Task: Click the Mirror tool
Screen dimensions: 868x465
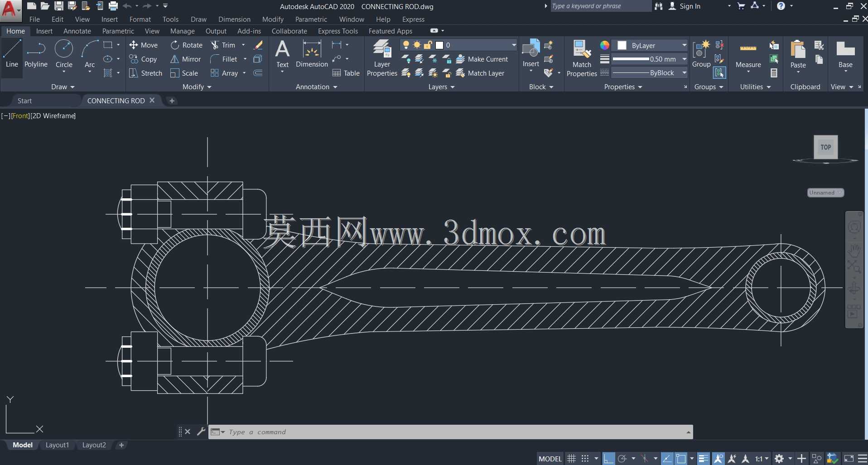Action: (186, 59)
